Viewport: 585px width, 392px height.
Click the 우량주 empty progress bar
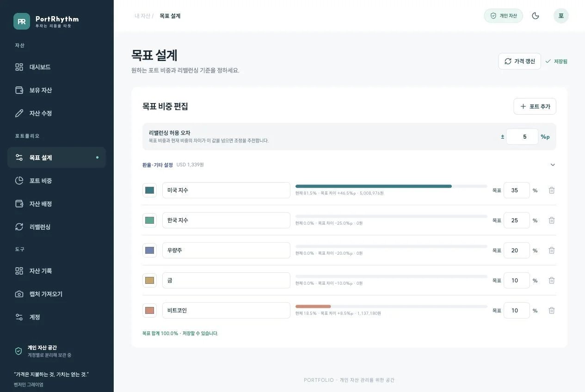click(x=391, y=246)
